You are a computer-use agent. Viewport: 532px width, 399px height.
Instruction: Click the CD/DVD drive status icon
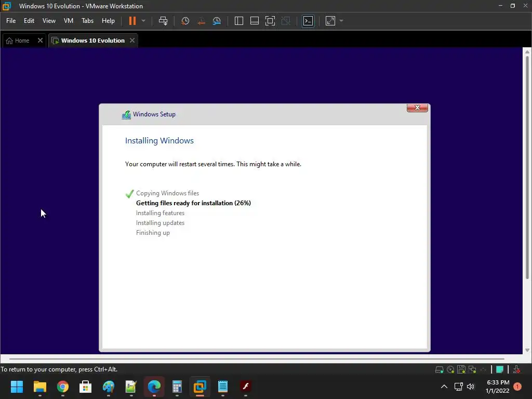(450, 369)
